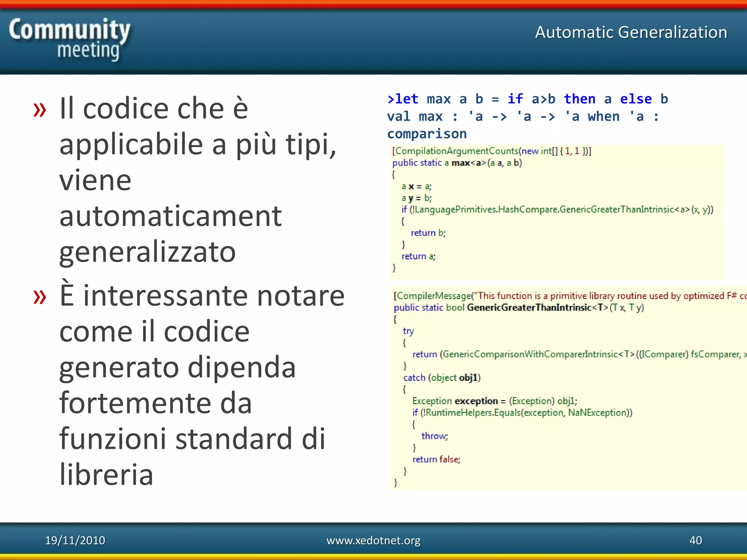Click the 'val max : 'a -> 'a' signature line

523,117
